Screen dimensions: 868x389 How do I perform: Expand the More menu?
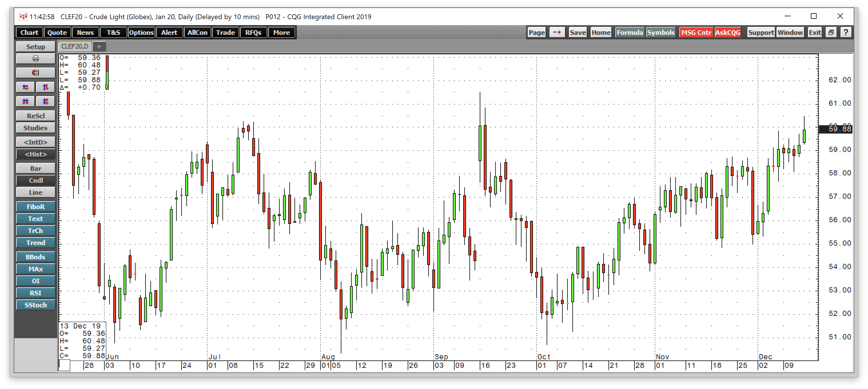click(x=281, y=32)
